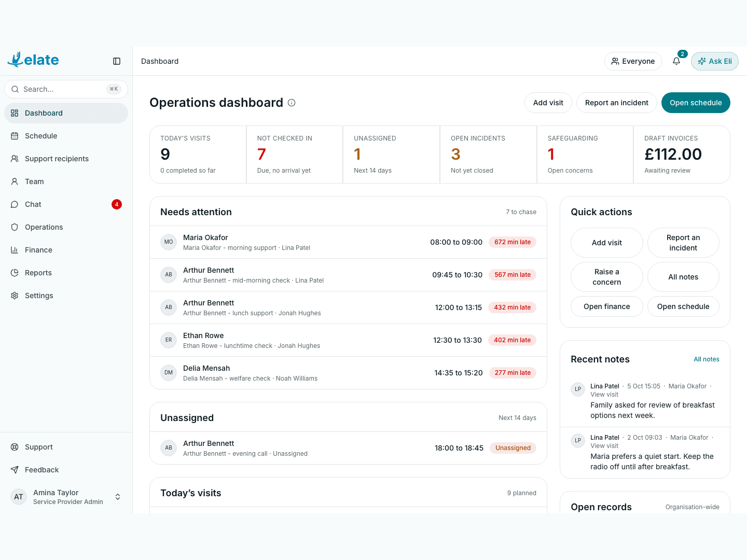Click the teal Open schedule header button
Image resolution: width=747 pixels, height=560 pixels.
696,103
